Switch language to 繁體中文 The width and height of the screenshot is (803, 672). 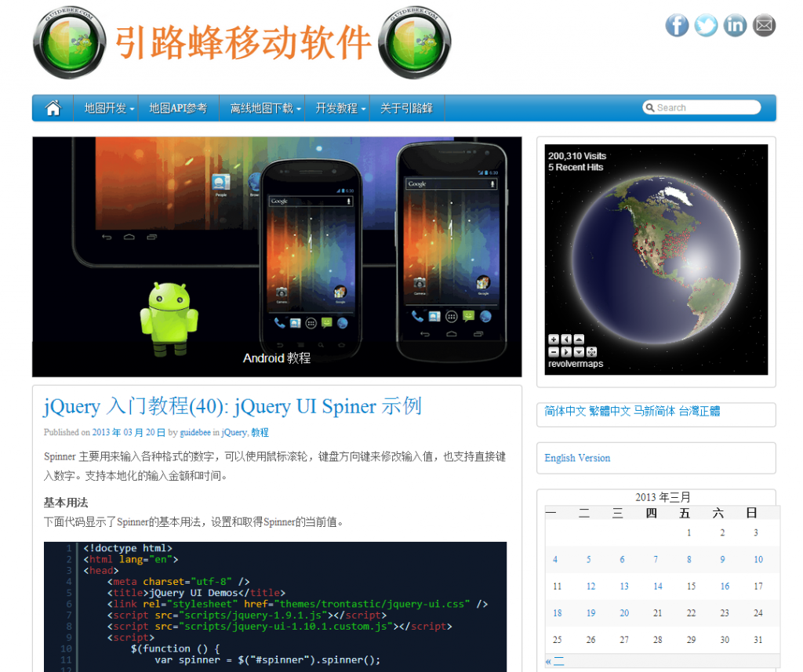coord(609,412)
